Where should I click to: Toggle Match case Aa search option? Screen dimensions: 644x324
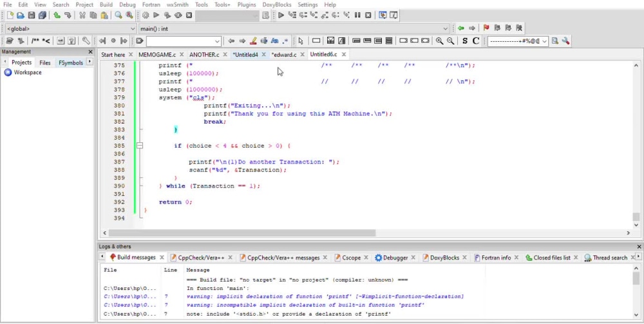pyautogui.click(x=275, y=41)
